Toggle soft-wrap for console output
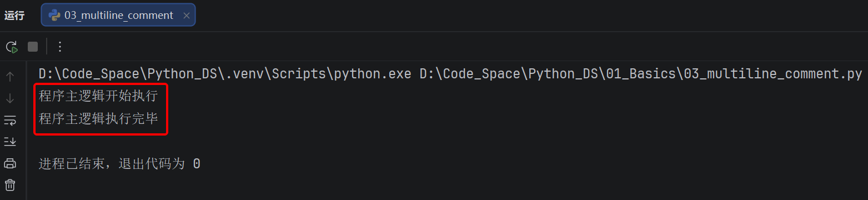 click(10, 120)
